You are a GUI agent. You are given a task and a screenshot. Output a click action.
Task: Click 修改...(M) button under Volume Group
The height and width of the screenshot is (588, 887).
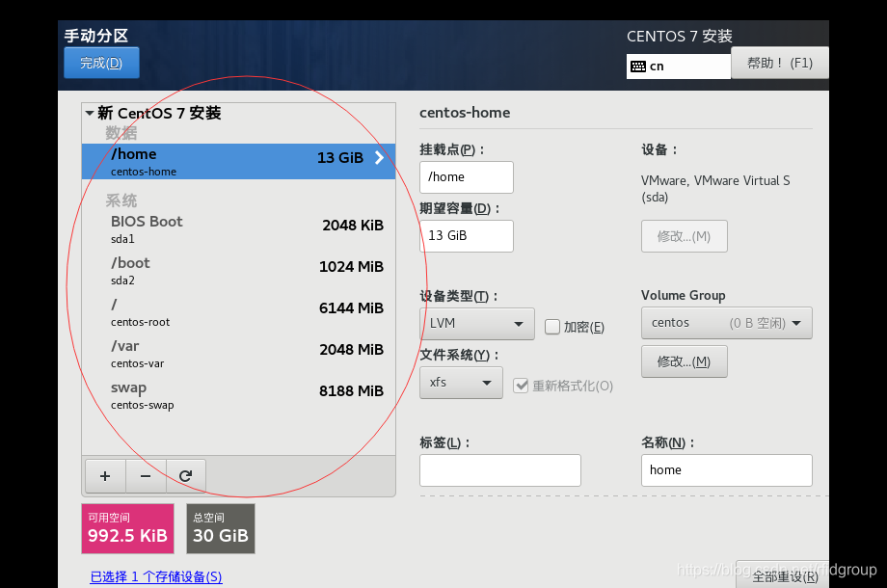(x=684, y=361)
